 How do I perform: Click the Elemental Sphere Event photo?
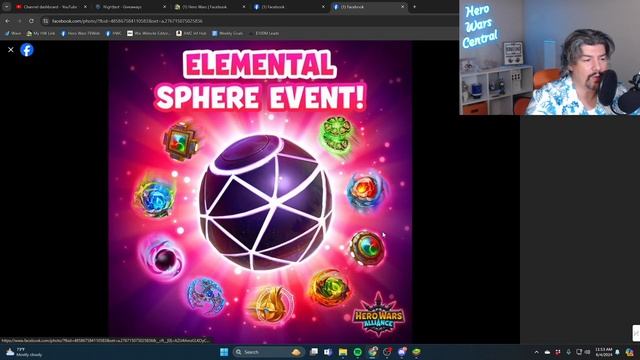pyautogui.click(x=260, y=192)
